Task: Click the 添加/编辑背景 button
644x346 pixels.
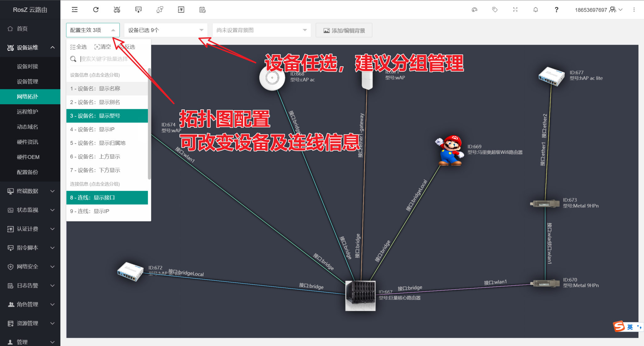Action: (x=344, y=30)
